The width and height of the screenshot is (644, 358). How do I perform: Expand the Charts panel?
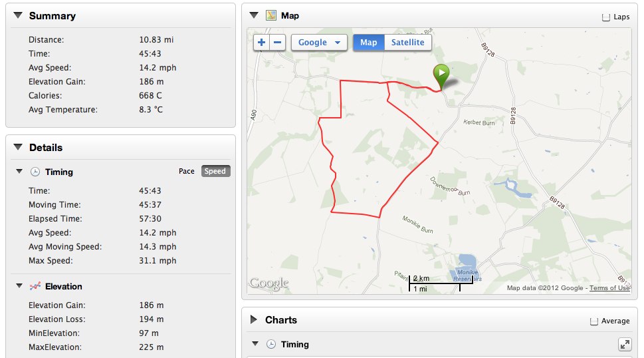[x=253, y=320]
